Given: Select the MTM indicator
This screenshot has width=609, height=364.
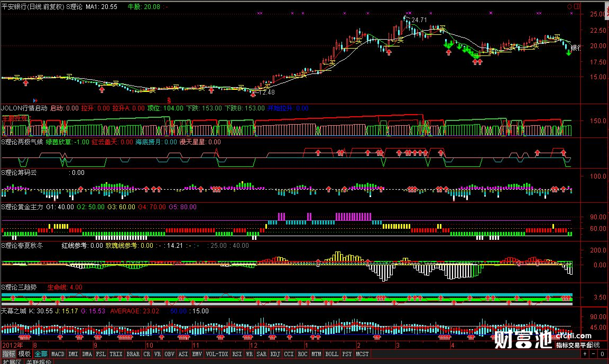Looking at the screenshot, I should pos(316,354).
